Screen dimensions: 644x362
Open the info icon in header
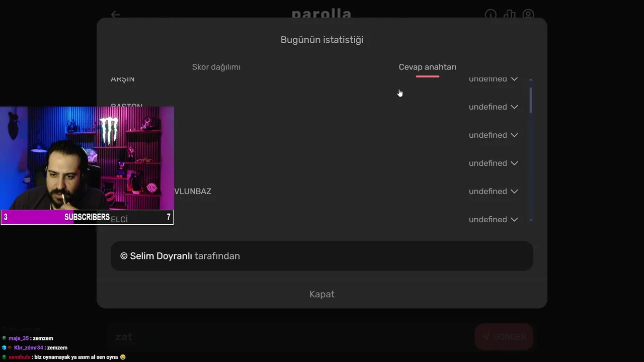[491, 15]
